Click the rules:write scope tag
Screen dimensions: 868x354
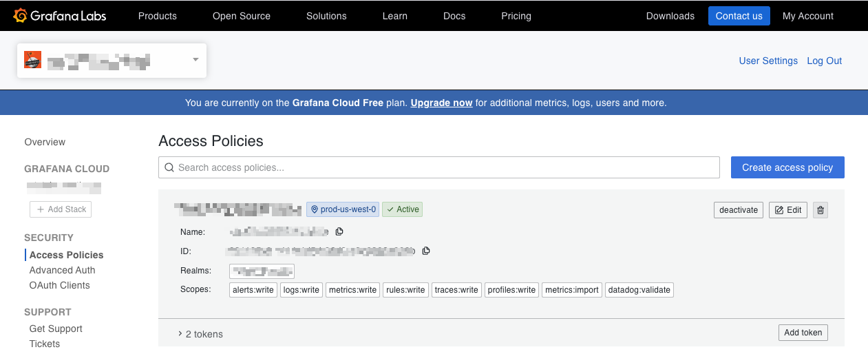[x=405, y=290]
